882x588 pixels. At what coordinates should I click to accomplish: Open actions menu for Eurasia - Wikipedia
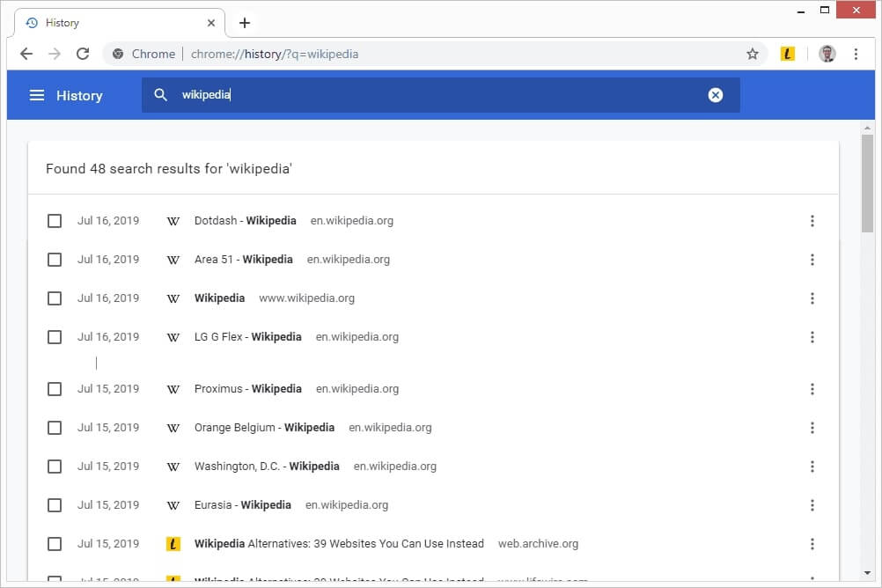pos(812,505)
